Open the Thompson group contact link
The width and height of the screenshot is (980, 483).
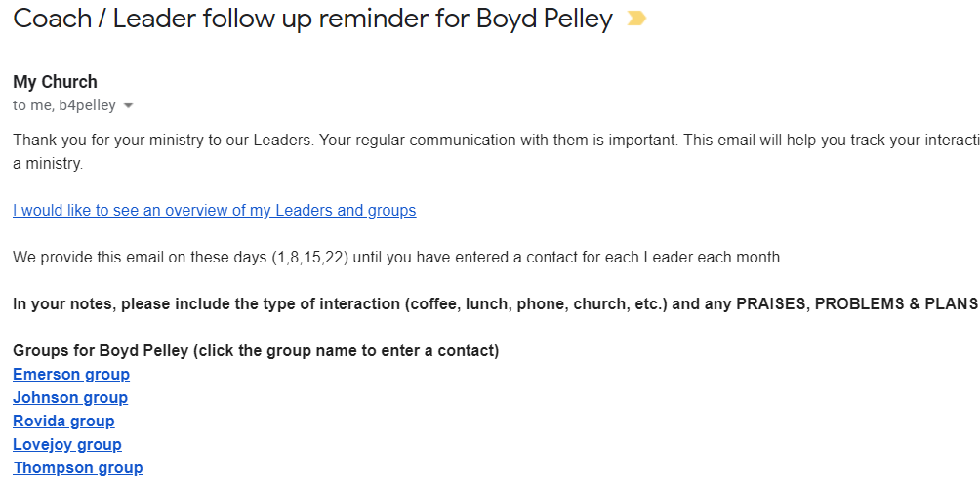(x=77, y=468)
